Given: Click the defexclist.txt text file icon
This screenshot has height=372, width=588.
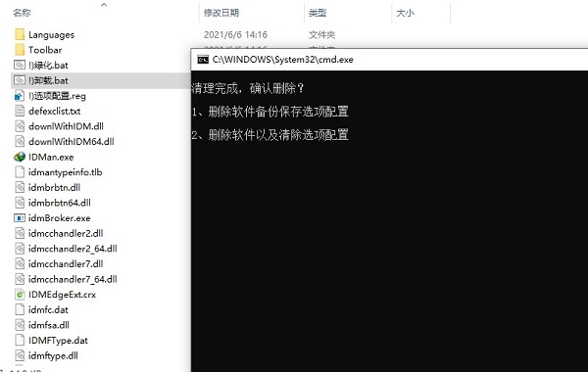Looking at the screenshot, I should [x=20, y=111].
